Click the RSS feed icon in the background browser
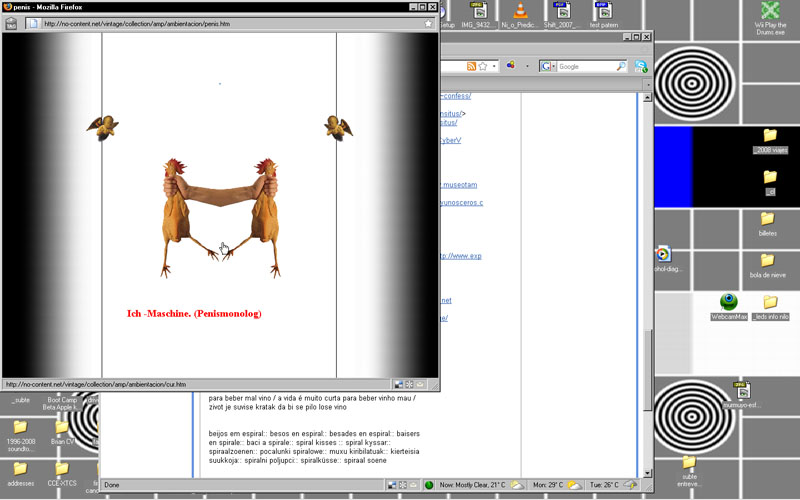Screen dimensions: 800x500 470,66
